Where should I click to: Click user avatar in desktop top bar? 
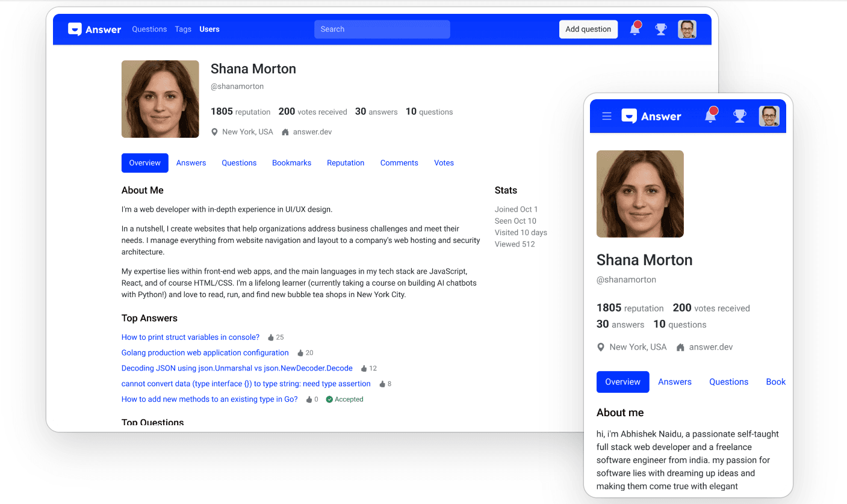coord(687,29)
